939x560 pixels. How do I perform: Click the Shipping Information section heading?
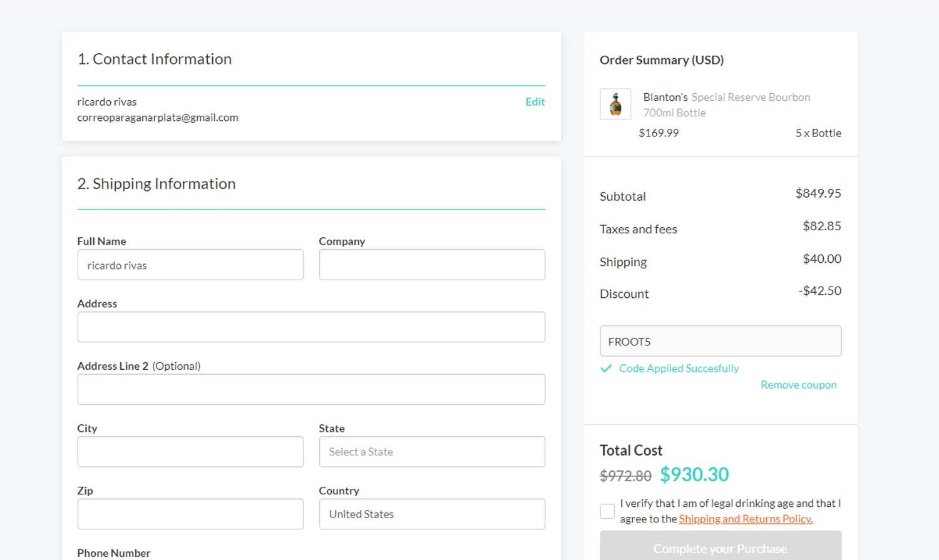(156, 183)
